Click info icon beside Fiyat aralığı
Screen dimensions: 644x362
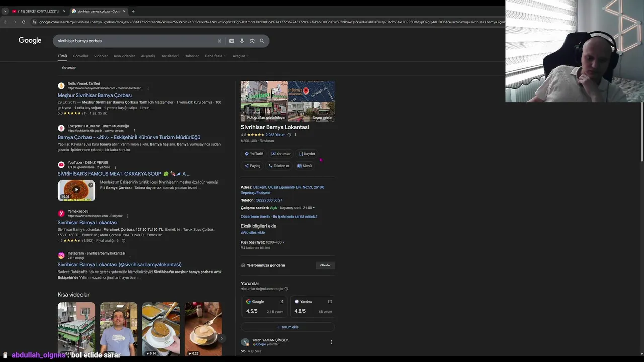click(123, 241)
